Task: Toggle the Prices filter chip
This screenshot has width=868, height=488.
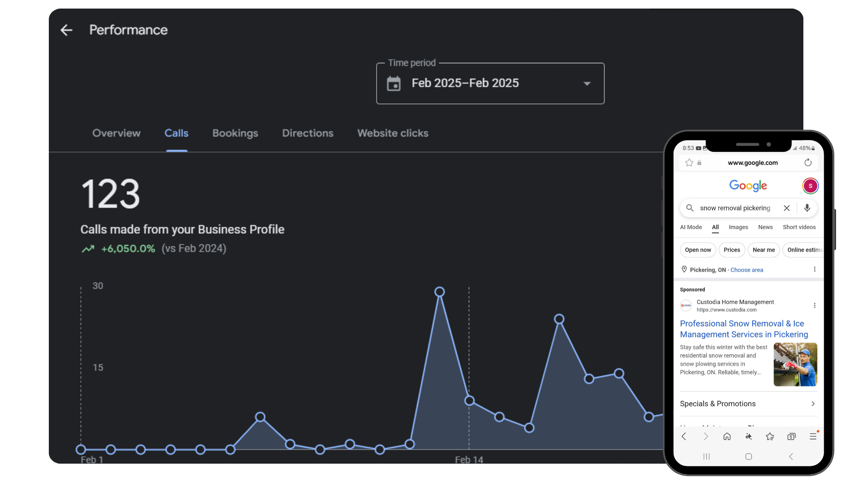Action: point(731,250)
